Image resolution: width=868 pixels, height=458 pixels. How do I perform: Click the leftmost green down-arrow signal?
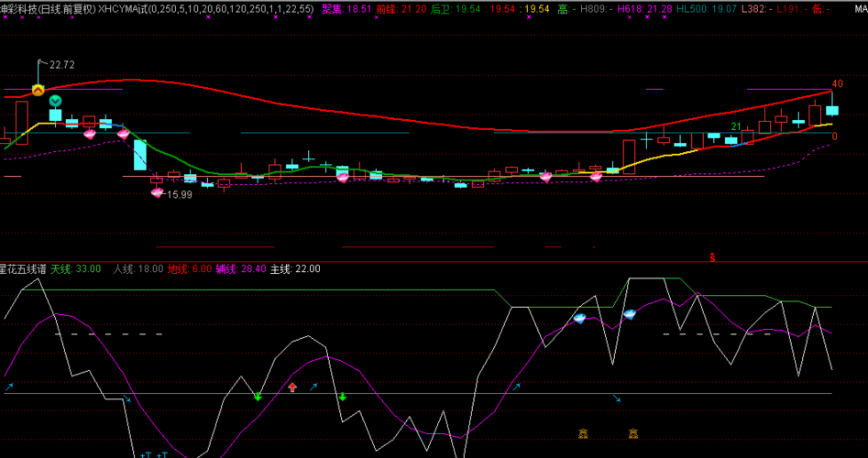[x=258, y=396]
